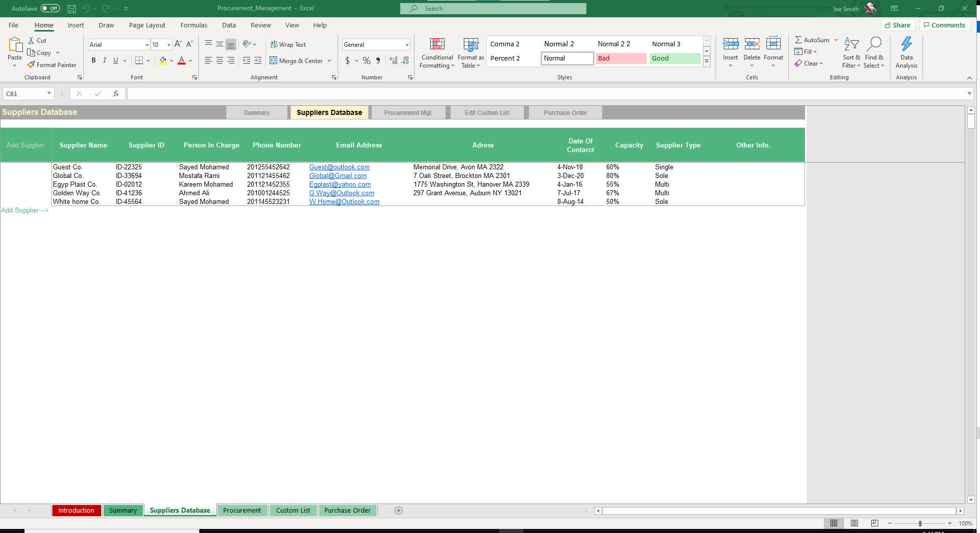Click the Find & Select magnifier
Image resolution: width=980 pixels, height=533 pixels.
[874, 44]
